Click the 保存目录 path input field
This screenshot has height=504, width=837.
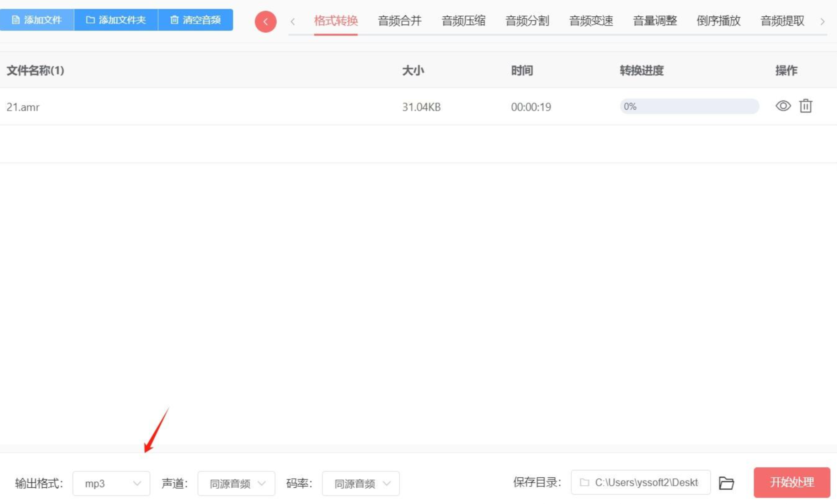640,482
